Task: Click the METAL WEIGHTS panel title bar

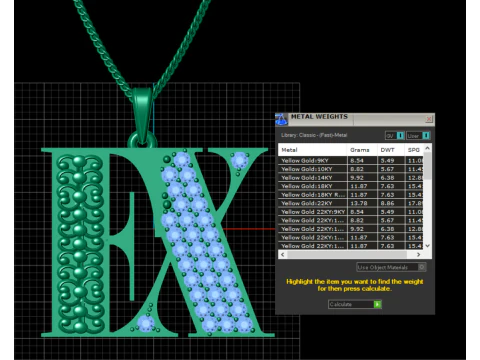Action: 355,119
